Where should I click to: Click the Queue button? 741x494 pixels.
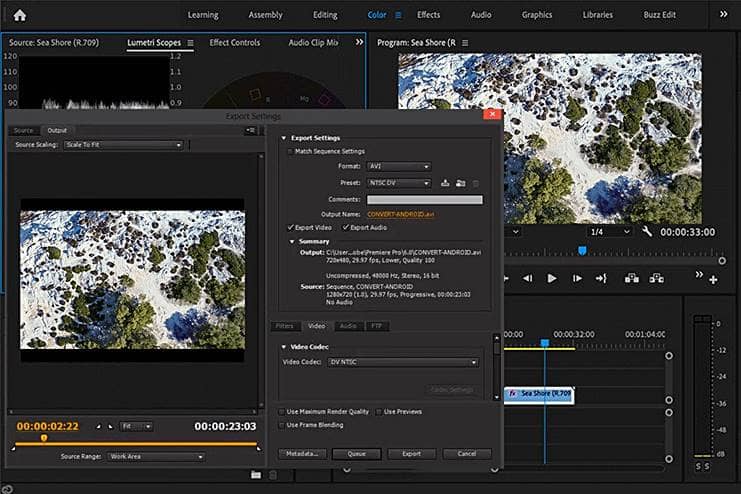tap(356, 453)
